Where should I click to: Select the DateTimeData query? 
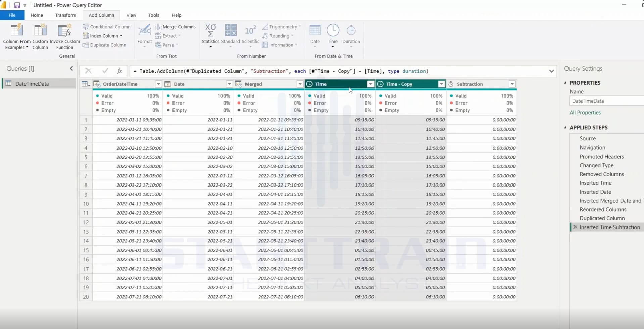39,84
